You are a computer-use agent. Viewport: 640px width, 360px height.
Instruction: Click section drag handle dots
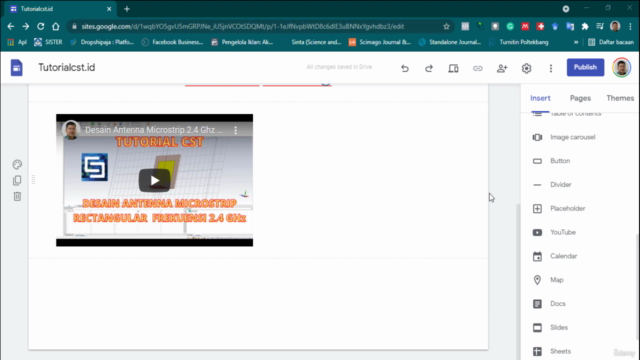coord(33,179)
